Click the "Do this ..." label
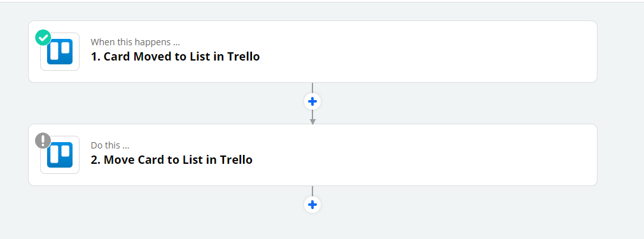 point(111,145)
